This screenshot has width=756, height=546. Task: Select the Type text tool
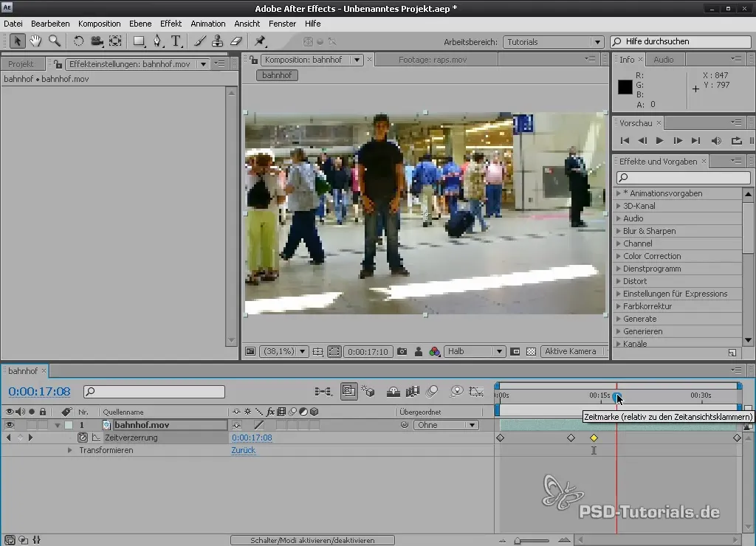pos(176,41)
